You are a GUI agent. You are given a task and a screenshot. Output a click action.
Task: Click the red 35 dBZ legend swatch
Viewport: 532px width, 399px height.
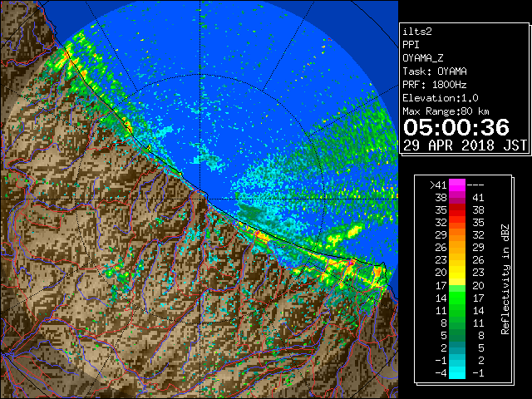457,210
